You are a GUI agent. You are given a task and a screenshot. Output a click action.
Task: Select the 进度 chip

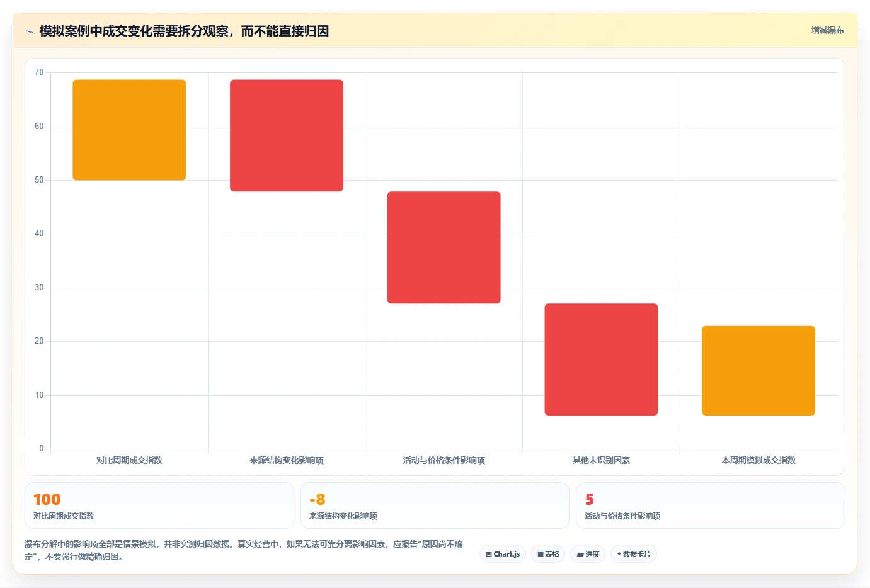[588, 554]
